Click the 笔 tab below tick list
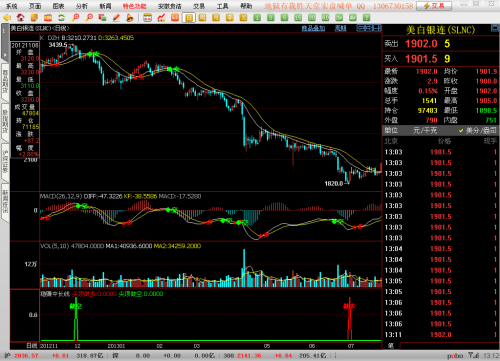Image resolution: width=500 pixels, height=361 pixels. (x=391, y=346)
